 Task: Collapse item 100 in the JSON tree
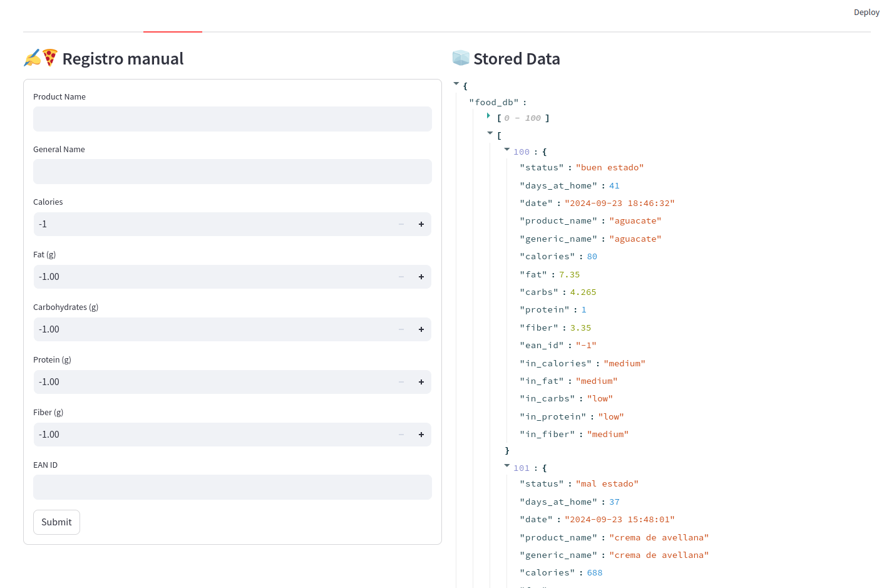[507, 150]
